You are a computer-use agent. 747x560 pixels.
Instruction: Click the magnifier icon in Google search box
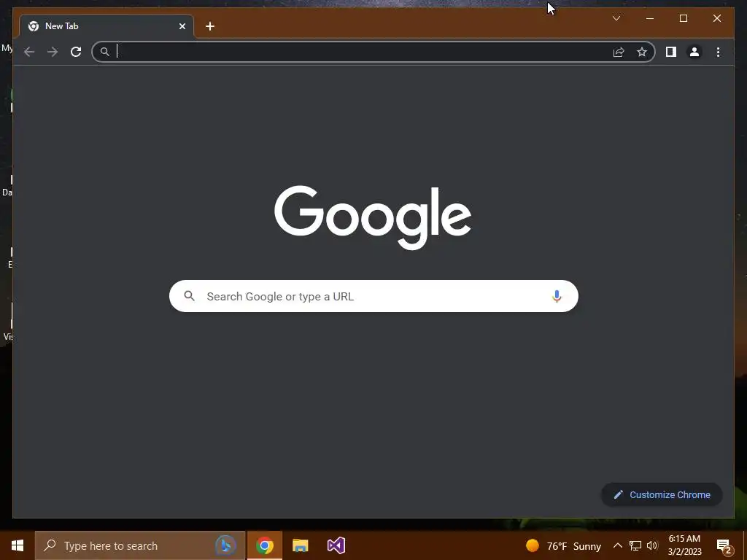point(189,296)
